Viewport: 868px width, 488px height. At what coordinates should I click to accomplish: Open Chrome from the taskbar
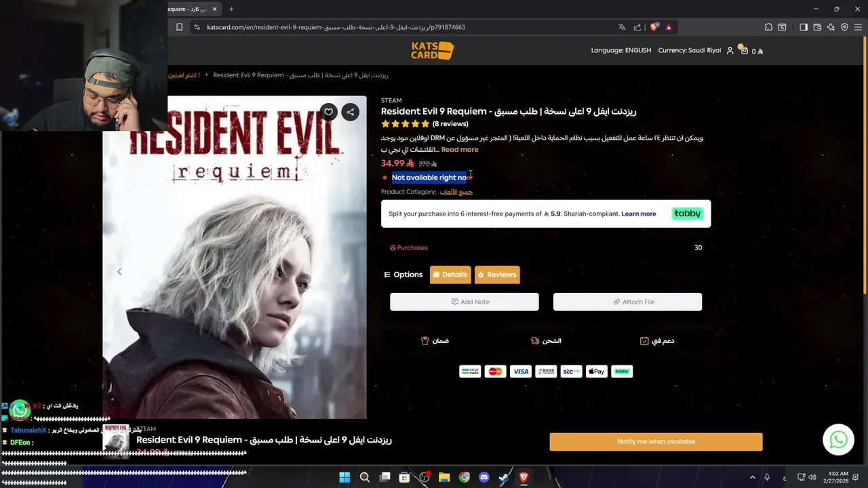(x=465, y=477)
